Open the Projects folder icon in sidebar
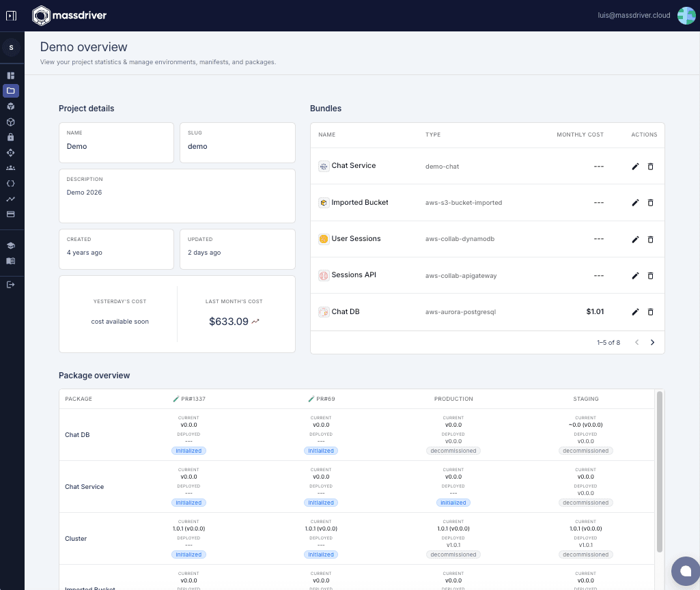The image size is (700, 590). 11,90
